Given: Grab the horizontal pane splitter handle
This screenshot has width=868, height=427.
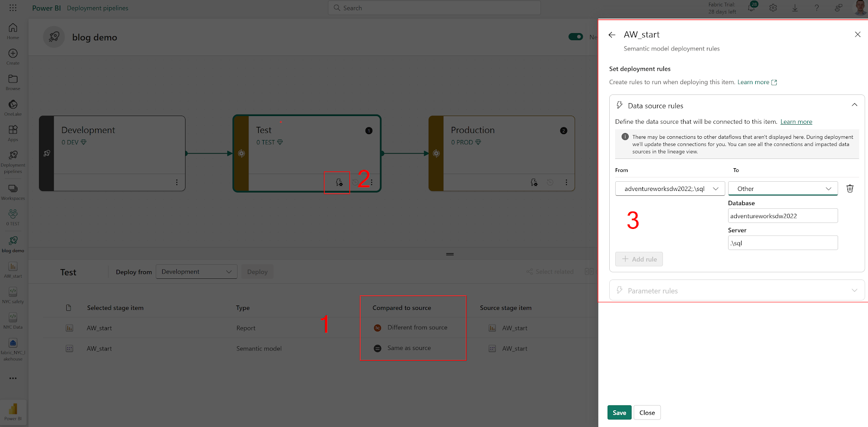Looking at the screenshot, I should (450, 254).
